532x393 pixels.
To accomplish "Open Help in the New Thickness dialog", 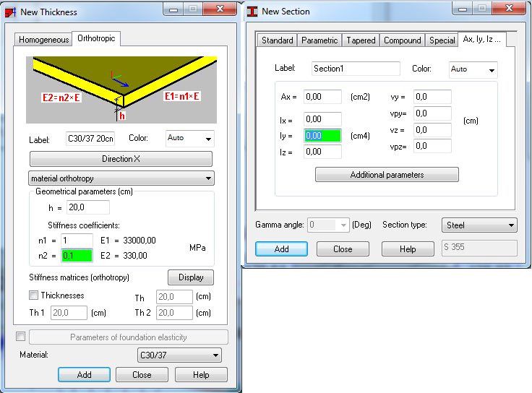I will (201, 375).
